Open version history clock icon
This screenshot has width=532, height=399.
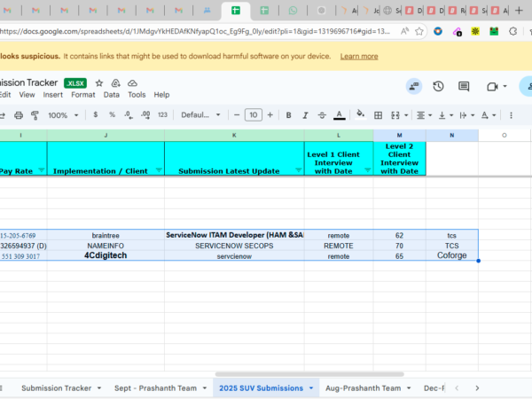pos(438,86)
